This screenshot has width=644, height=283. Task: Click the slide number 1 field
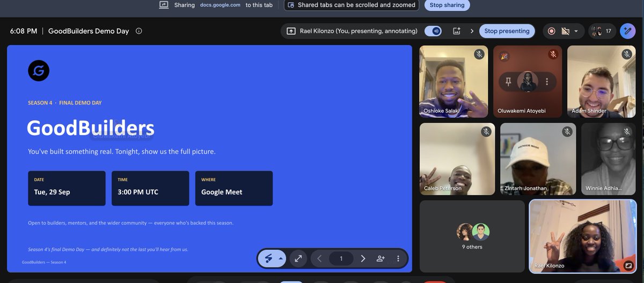(x=341, y=258)
